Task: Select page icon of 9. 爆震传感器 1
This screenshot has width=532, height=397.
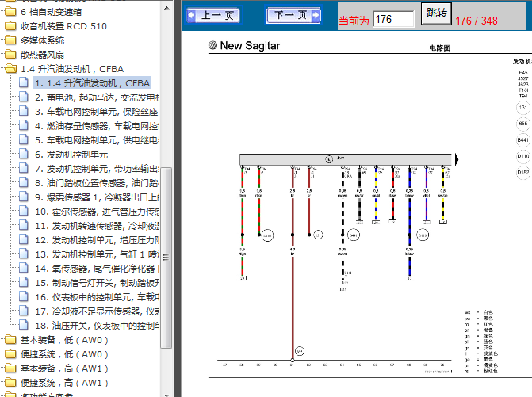Action: coord(24,197)
